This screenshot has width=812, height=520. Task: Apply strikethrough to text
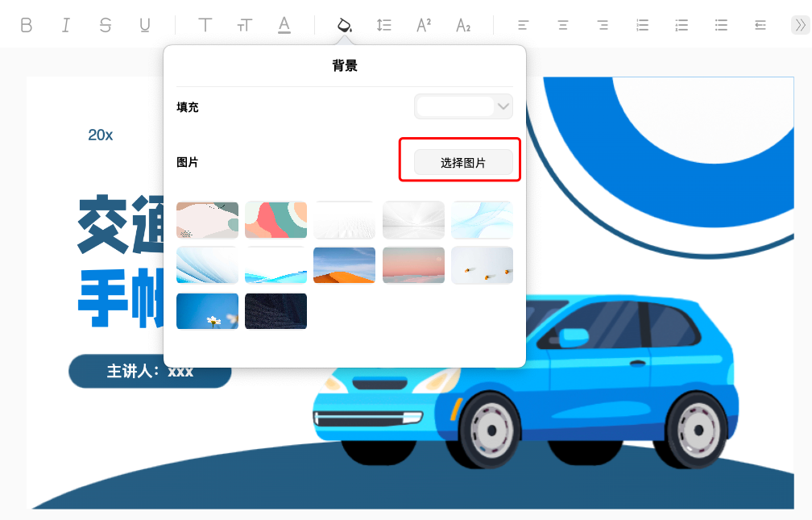click(x=105, y=24)
